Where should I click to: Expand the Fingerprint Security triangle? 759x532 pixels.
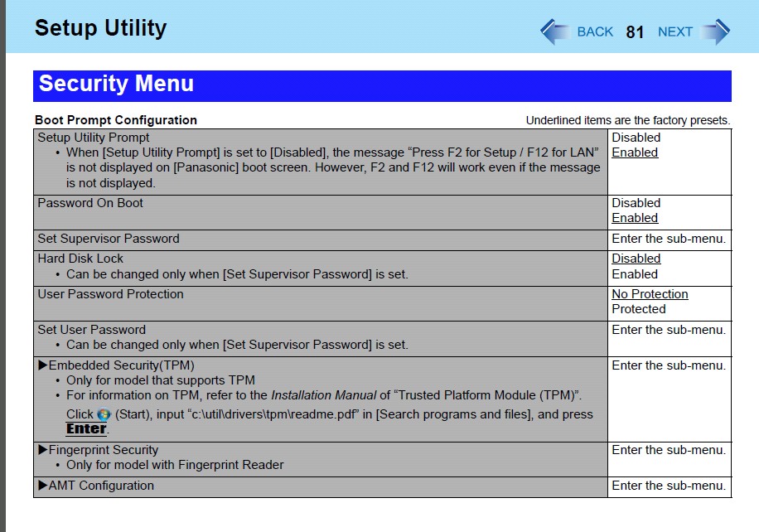(x=42, y=450)
